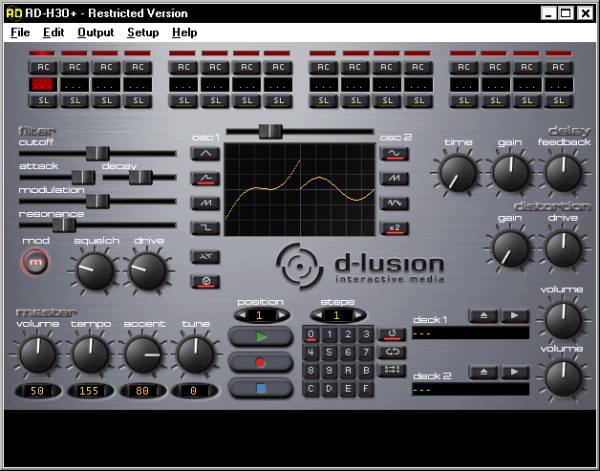600x471 pixels.
Task: Click the deck 2 volume knob
Action: click(x=563, y=378)
